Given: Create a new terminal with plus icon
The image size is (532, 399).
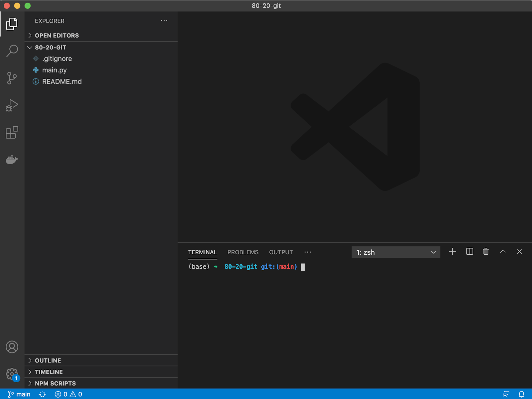Looking at the screenshot, I should point(453,252).
